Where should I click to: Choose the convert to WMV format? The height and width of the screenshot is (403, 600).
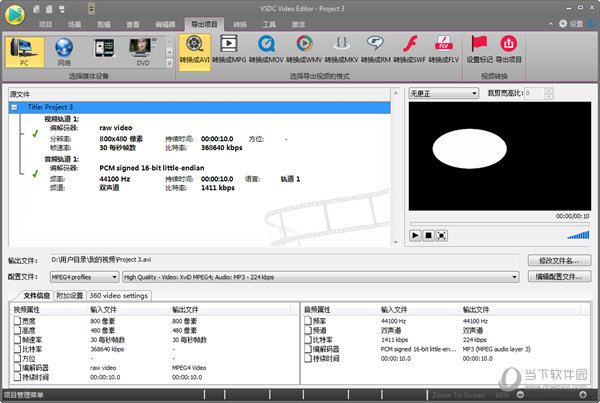click(304, 50)
